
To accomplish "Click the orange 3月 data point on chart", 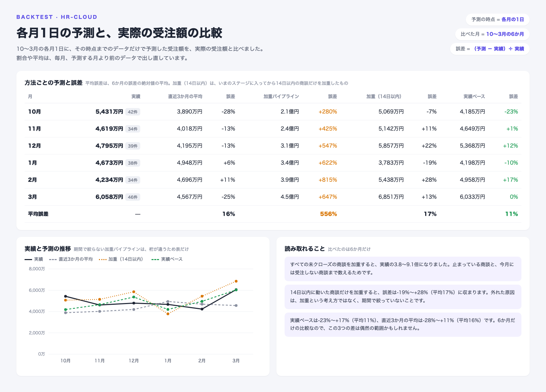I will pos(236,281).
